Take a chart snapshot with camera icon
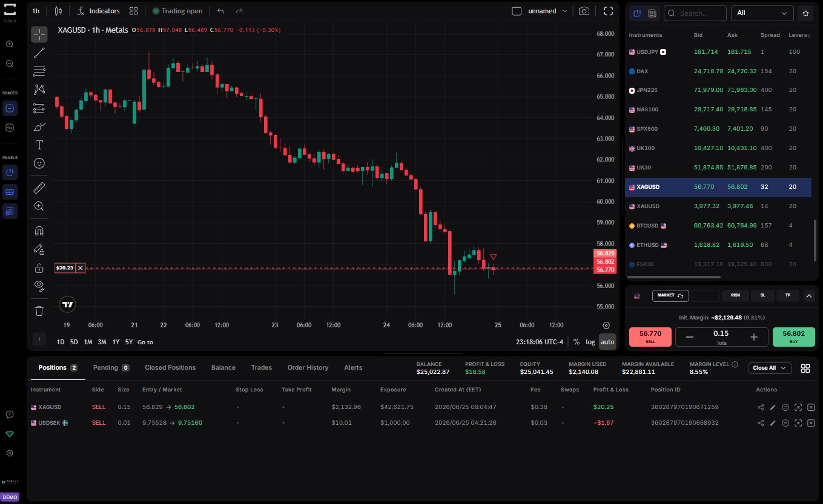823x504 pixels. pyautogui.click(x=584, y=11)
